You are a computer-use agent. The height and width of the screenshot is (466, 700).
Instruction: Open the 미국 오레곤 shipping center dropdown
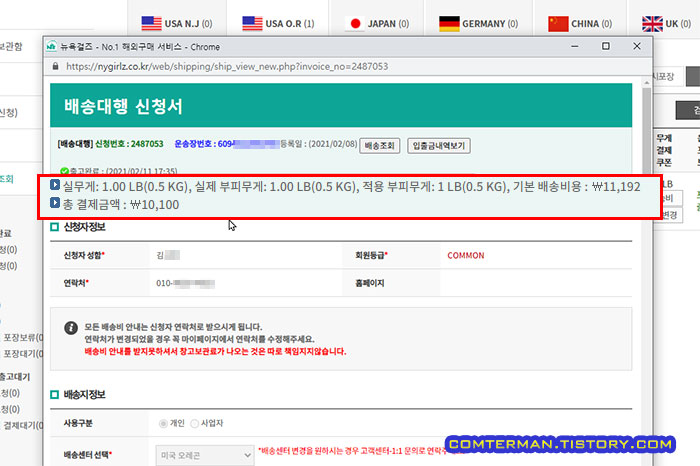(x=204, y=455)
